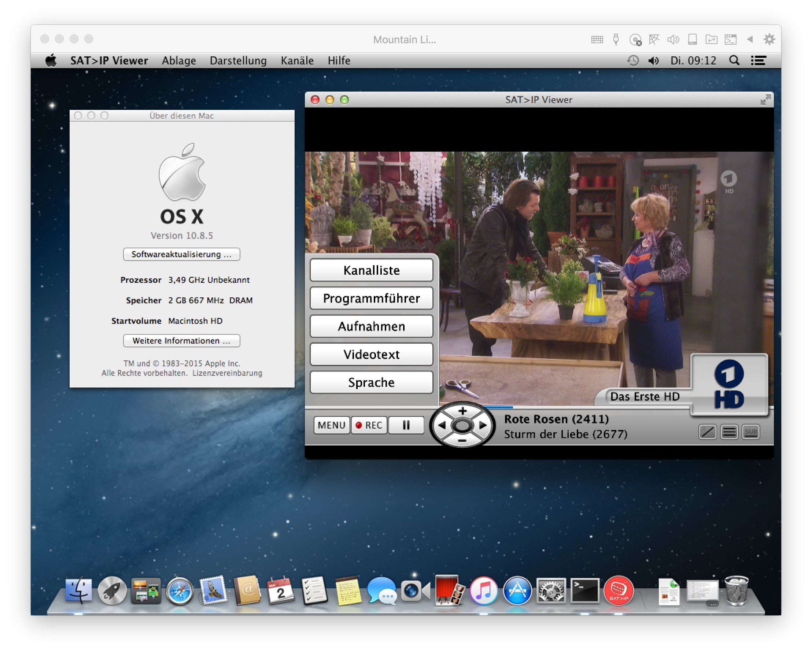
Task: Toggle subtitles with the SUB button
Action: click(750, 432)
